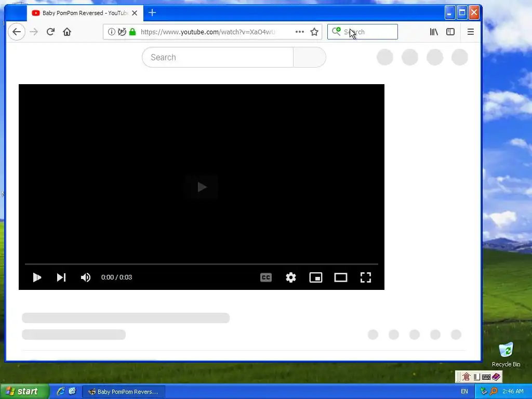This screenshot has width=532, height=399.
Task: Select the Recycle Bin desktop icon
Action: (506, 354)
